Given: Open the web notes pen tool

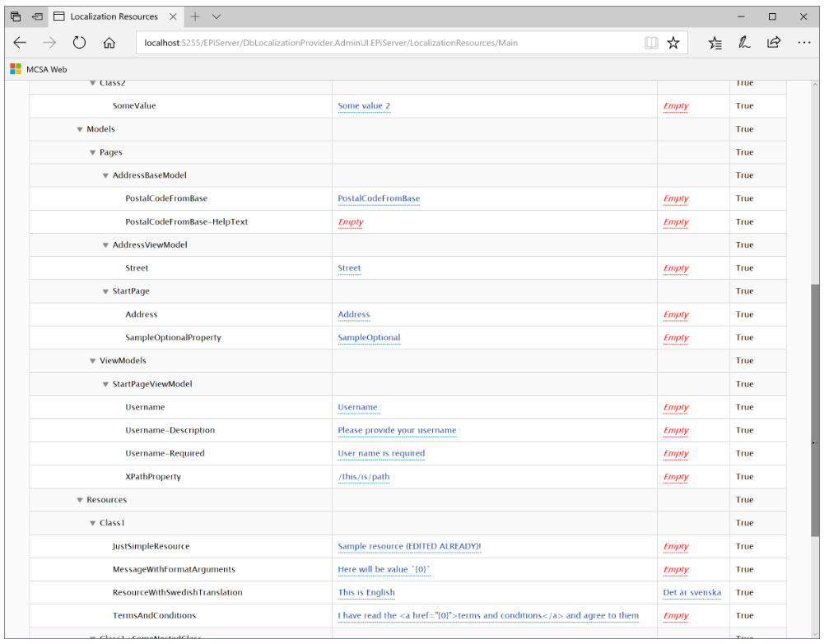Looking at the screenshot, I should tap(744, 43).
